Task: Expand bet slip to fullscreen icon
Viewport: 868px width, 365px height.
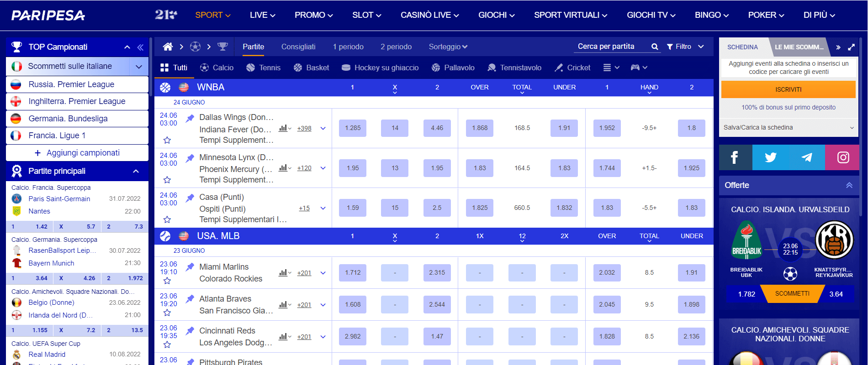Action: pyautogui.click(x=852, y=47)
